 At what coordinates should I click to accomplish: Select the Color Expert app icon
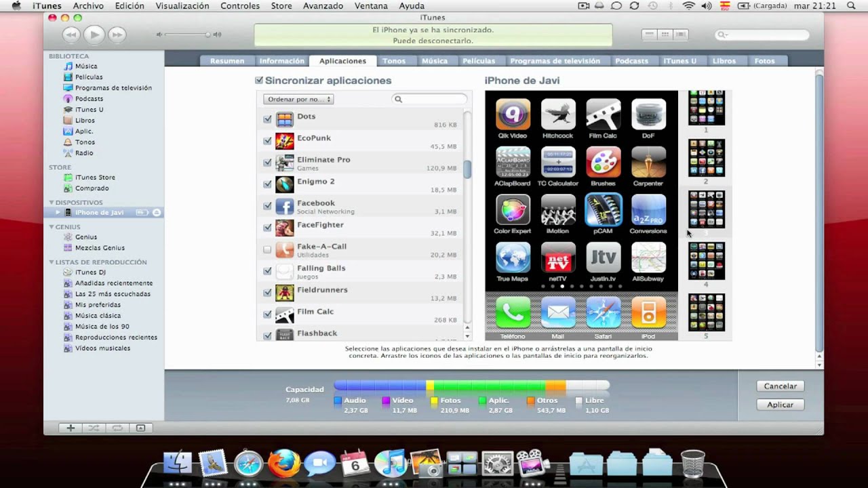pyautogui.click(x=513, y=209)
